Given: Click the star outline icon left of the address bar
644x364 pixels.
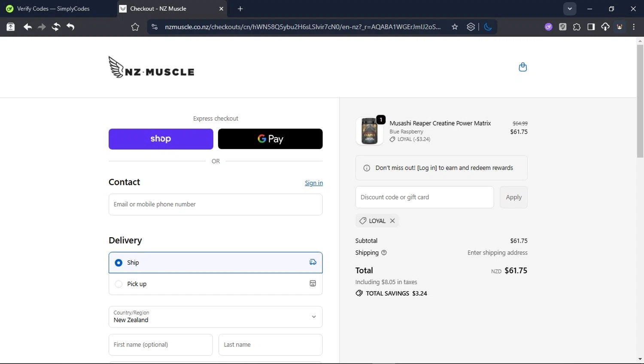Looking at the screenshot, I should (x=135, y=27).
